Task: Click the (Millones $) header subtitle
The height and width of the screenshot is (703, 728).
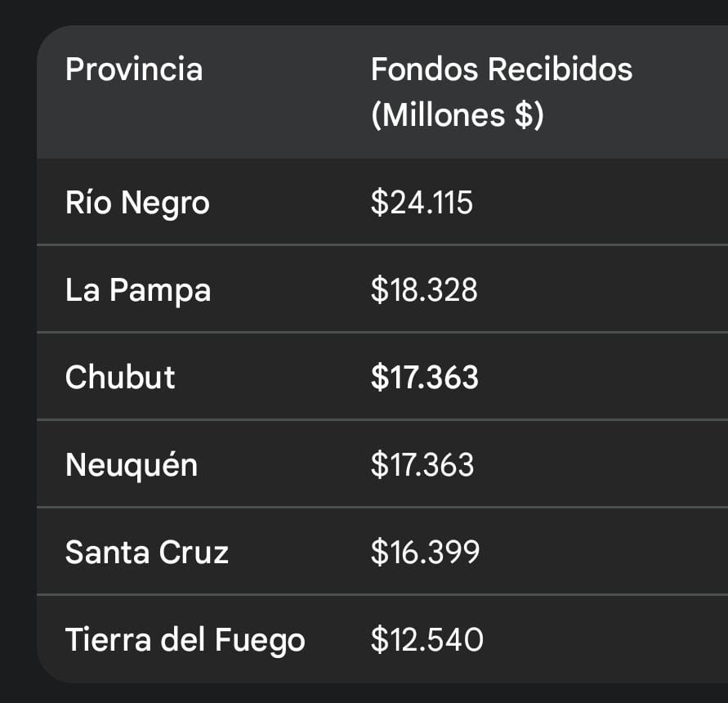Action: coord(457,115)
